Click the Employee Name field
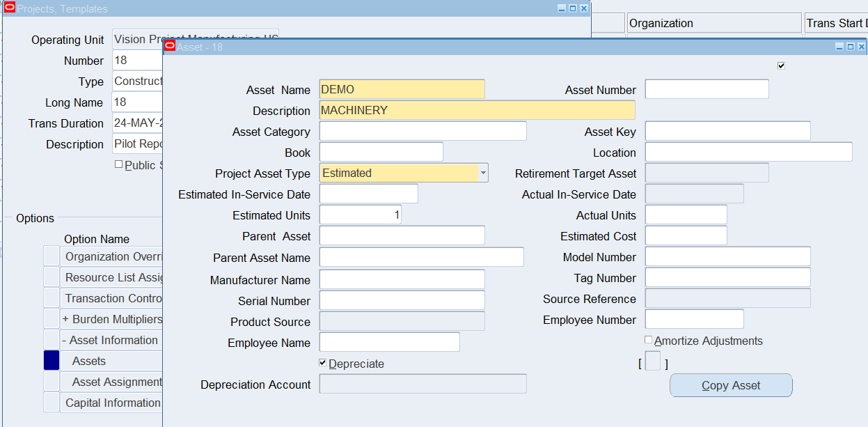This screenshot has width=868, height=427. pyautogui.click(x=390, y=342)
